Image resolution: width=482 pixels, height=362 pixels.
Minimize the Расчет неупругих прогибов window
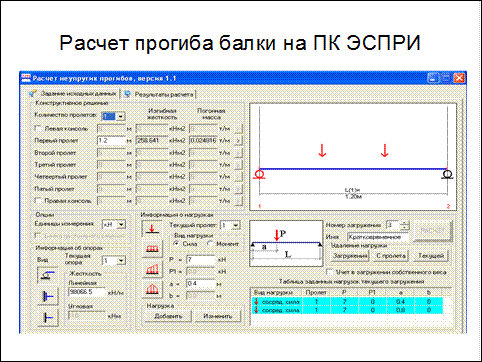(433, 78)
